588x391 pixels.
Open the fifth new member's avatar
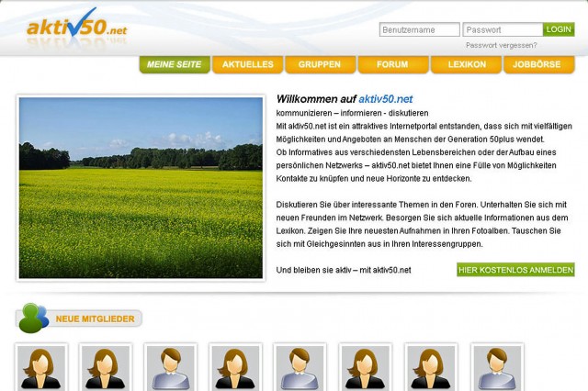tap(301, 368)
